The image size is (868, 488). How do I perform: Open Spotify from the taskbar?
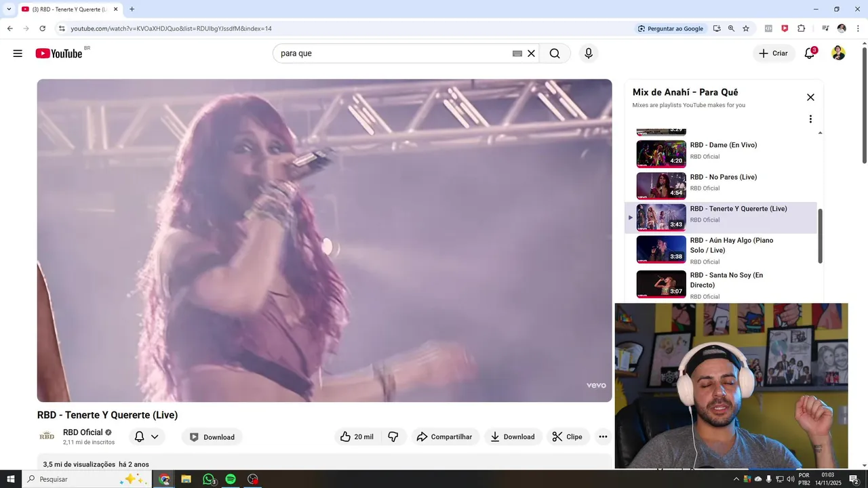231,479
